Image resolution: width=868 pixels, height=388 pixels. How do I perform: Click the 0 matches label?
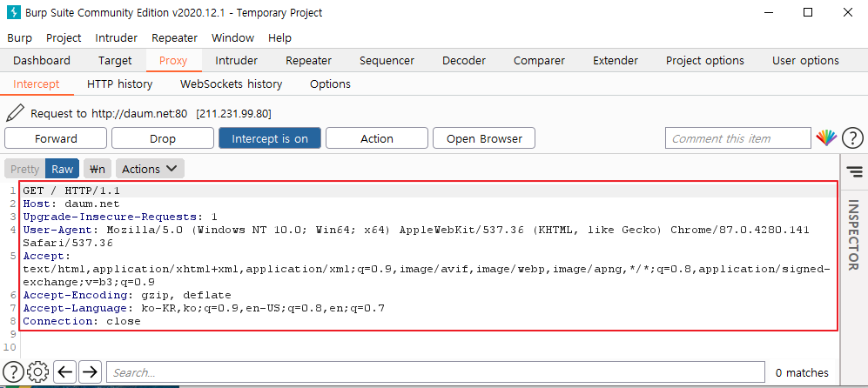point(802,372)
